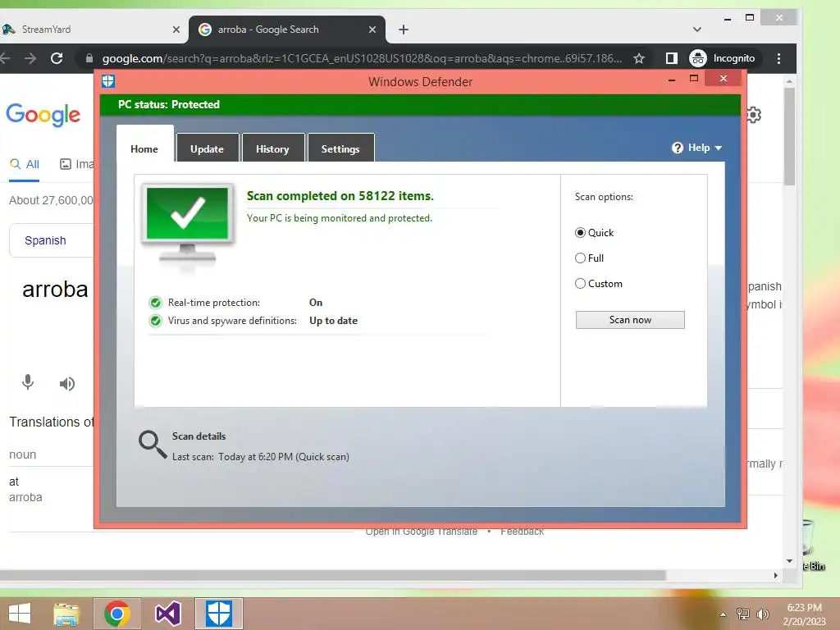Screen dimensions: 840x630
Task: Click the Chrome taskbar icon
Action: [x=117, y=614]
